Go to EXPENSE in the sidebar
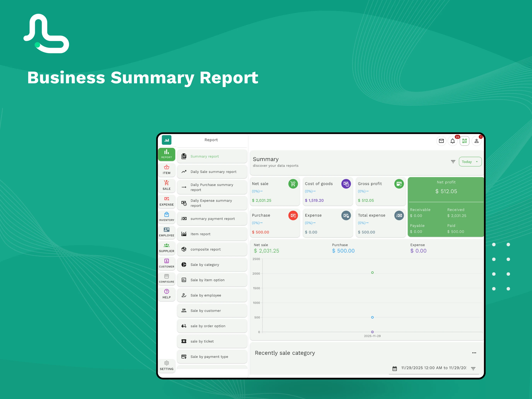 (x=166, y=201)
